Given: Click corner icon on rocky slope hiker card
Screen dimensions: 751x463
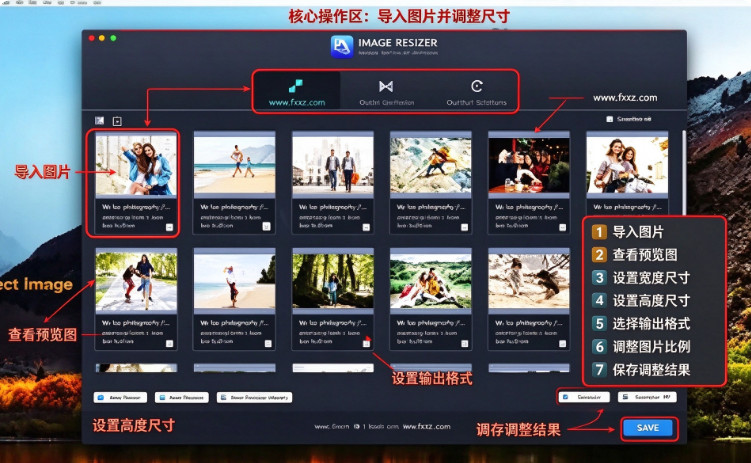Looking at the screenshot, I should coord(464,227).
